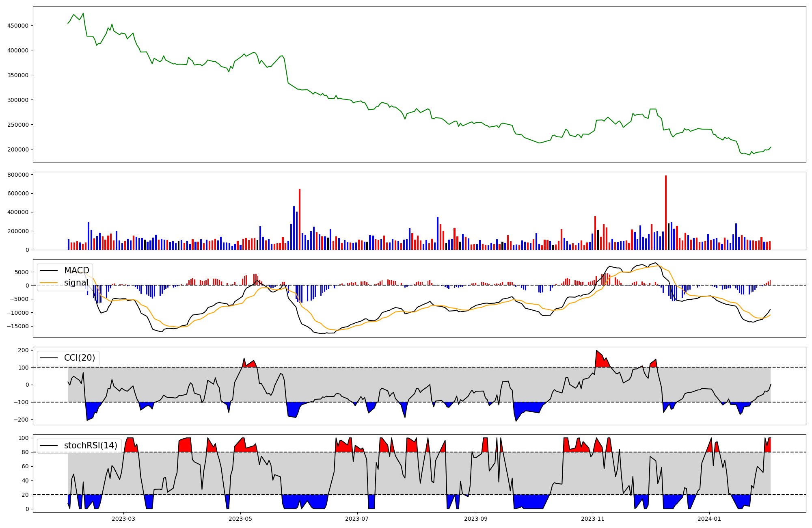Click the black MACD legend line swatch

[49, 270]
